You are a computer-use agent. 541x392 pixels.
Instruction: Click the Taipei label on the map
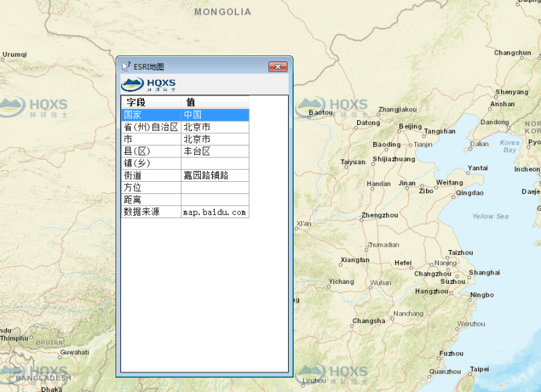pos(479,369)
